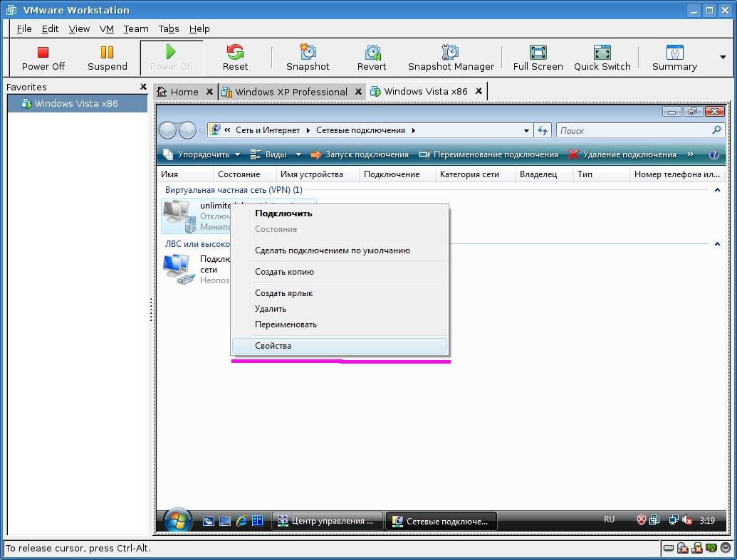Click 'Сеть и Интернет' breadcrumb
The height and width of the screenshot is (560, 737).
point(268,130)
